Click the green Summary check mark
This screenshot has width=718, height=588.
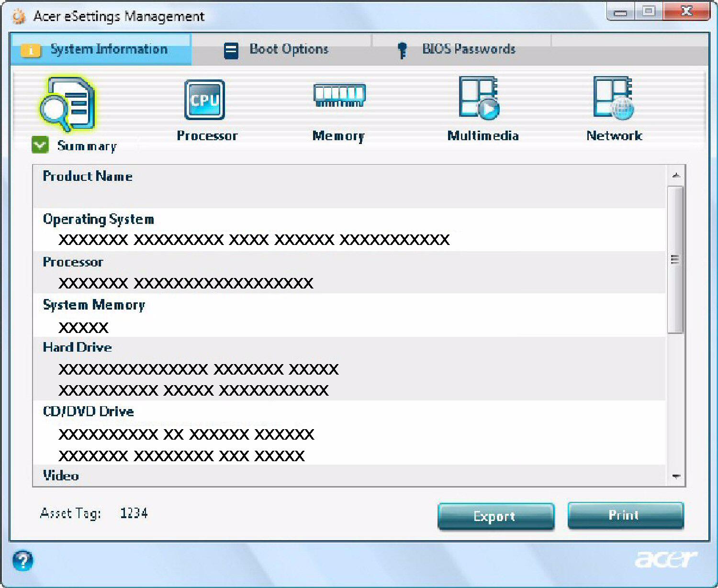(x=40, y=144)
